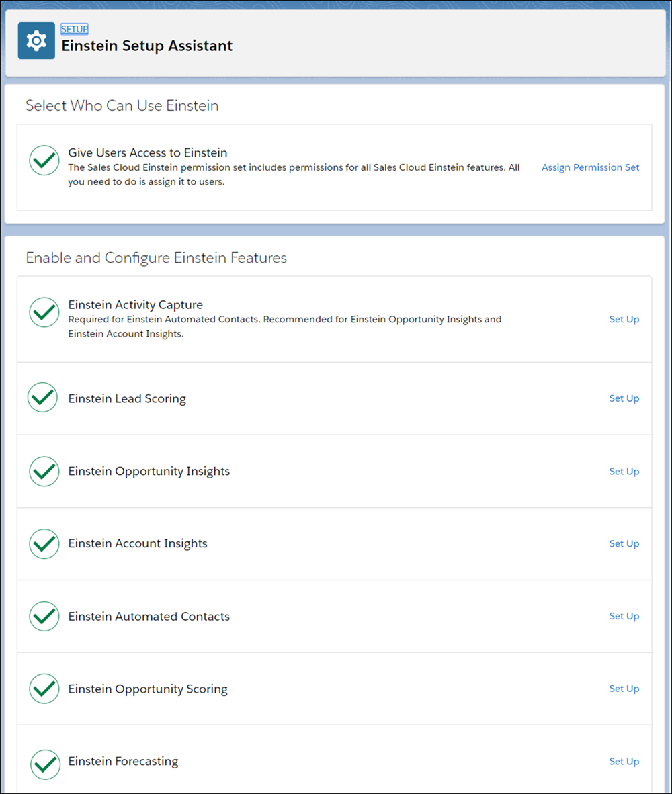The image size is (672, 794).
Task: Click the Einstein Forecasting label
Action: [x=123, y=761]
